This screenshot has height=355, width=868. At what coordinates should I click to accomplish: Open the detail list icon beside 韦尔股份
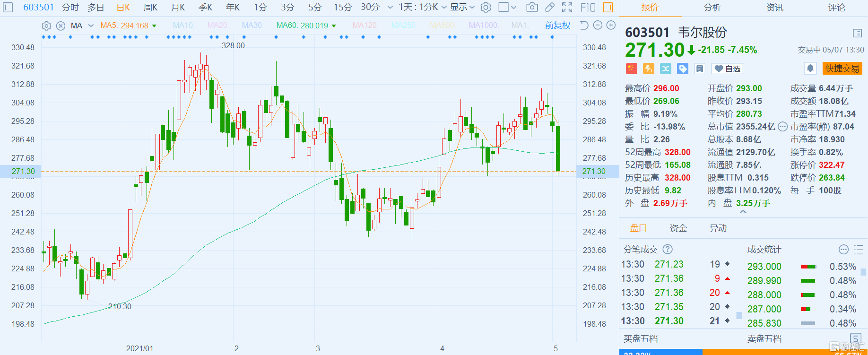click(x=857, y=33)
